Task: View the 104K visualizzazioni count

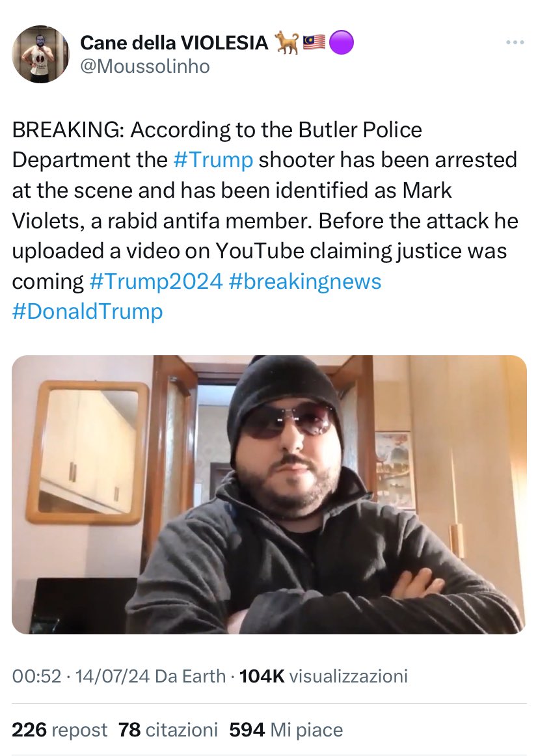Action: (323, 677)
